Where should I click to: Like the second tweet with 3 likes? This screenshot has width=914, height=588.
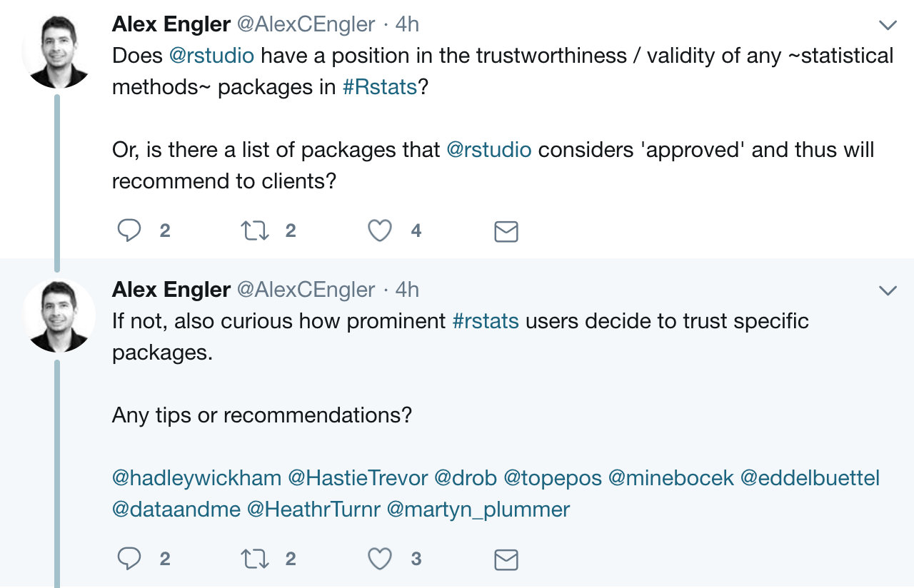380,559
